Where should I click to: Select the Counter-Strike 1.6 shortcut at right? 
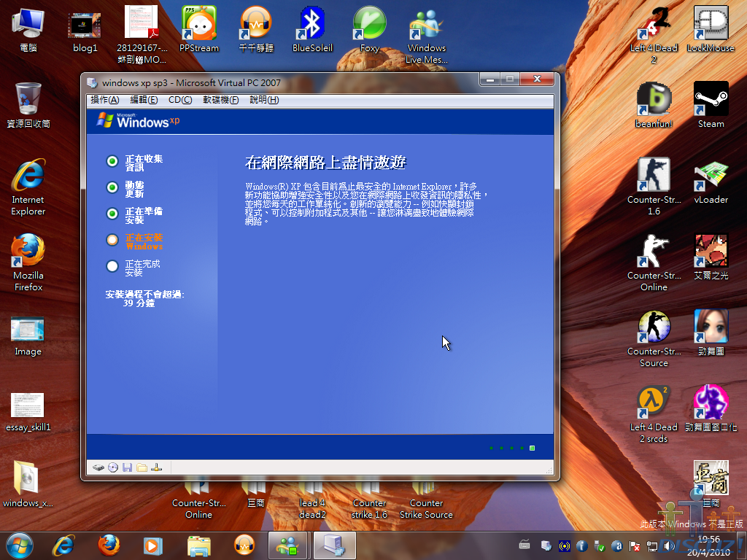(654, 186)
